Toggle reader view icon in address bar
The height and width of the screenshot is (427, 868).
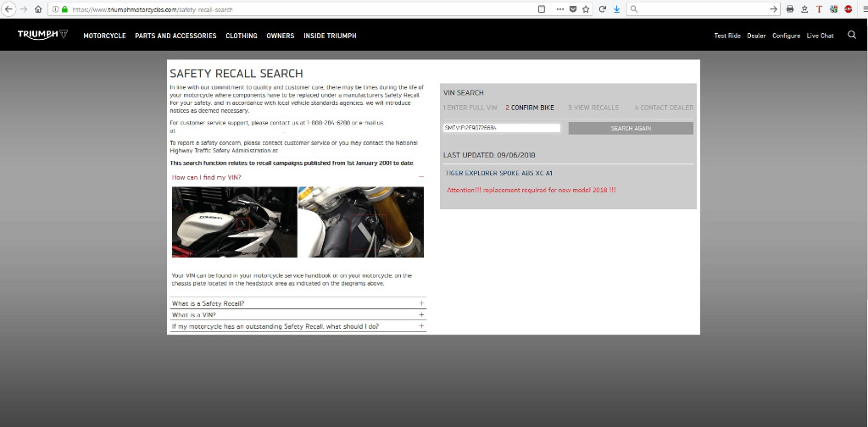coord(542,8)
